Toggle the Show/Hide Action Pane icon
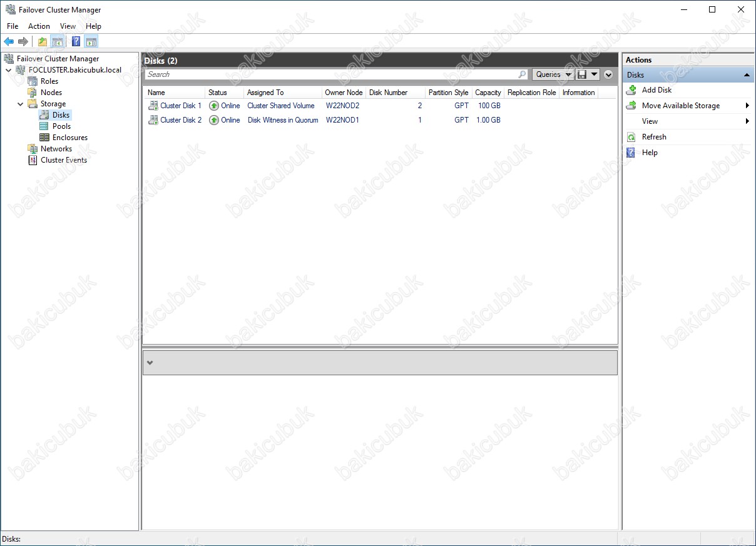The height and width of the screenshot is (546, 756). point(91,42)
